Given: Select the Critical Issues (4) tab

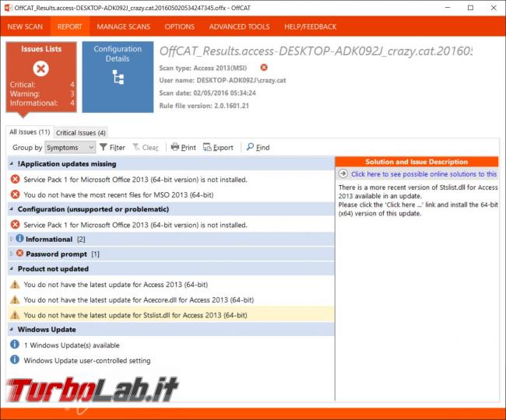Looking at the screenshot, I should pyautogui.click(x=81, y=133).
